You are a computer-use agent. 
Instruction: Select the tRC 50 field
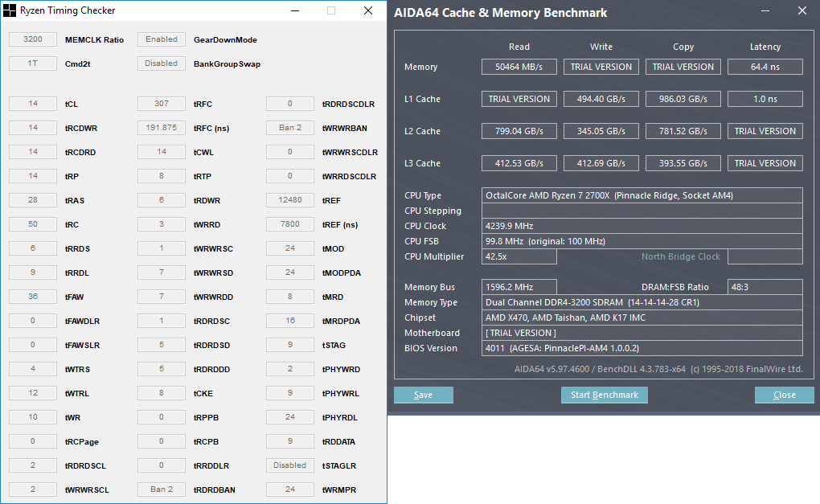tap(33, 223)
